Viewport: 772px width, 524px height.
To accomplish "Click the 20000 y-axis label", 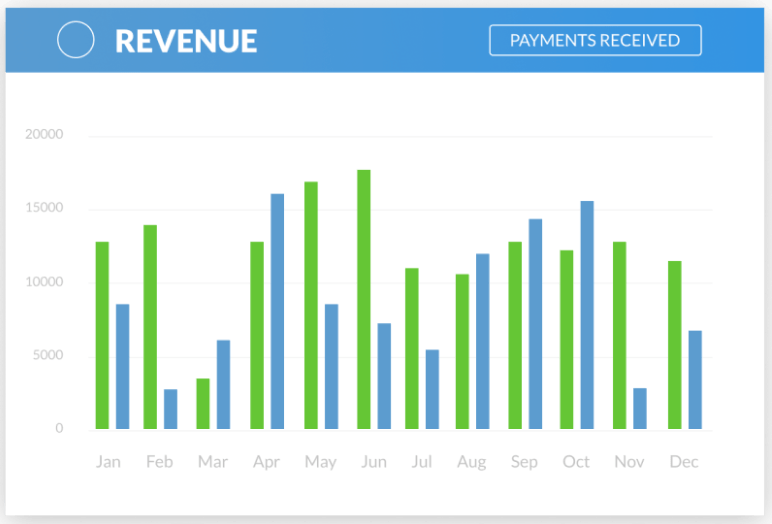I will click(x=45, y=135).
